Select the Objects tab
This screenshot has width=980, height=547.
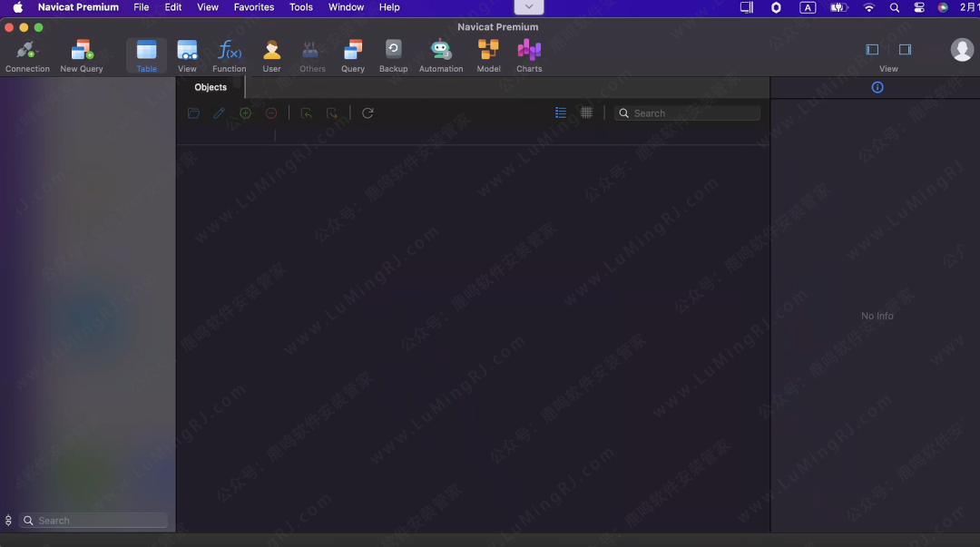coord(211,87)
